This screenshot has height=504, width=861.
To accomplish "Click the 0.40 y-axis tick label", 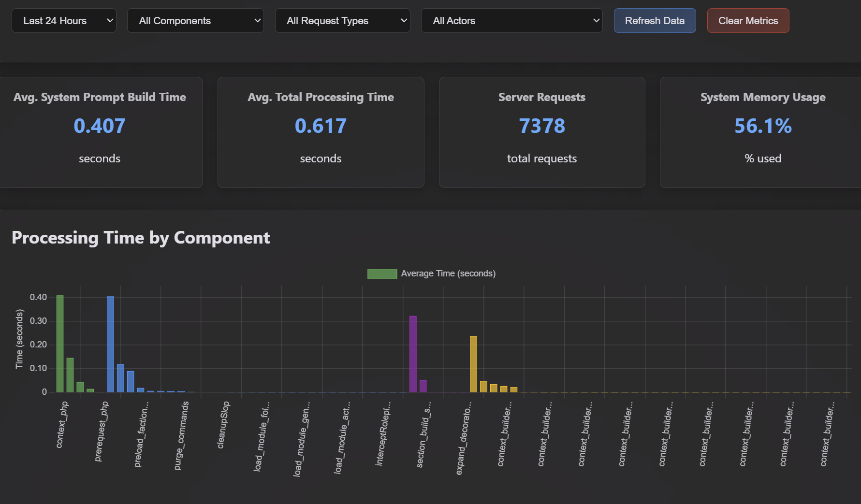I will [38, 297].
